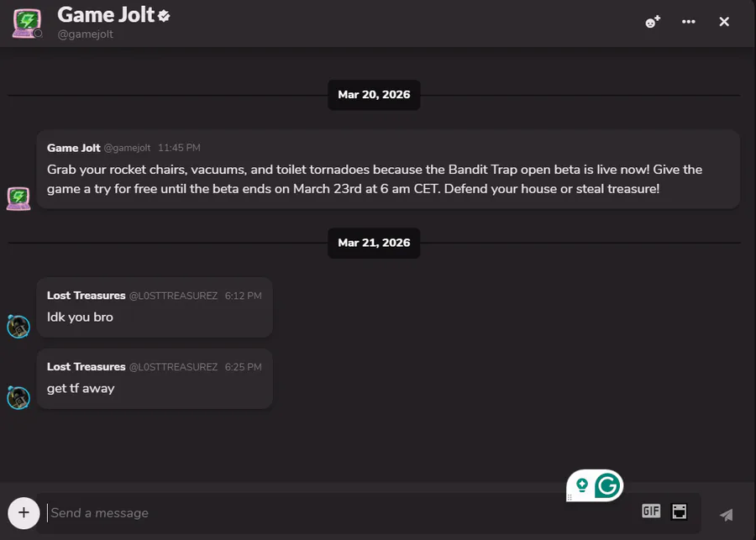Open the sticker picker icon
The image size is (756, 540).
(x=679, y=511)
